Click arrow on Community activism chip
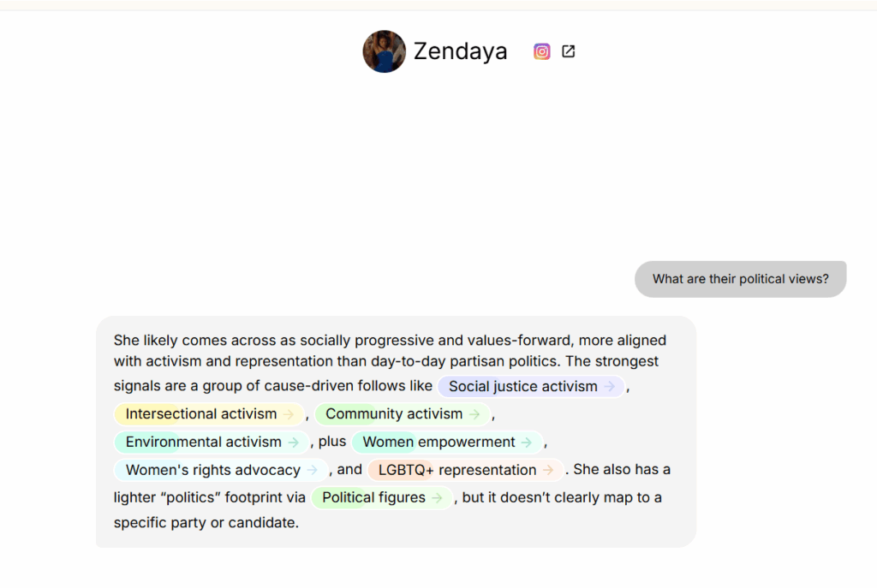Viewport: 877px width, 588px height. tap(474, 414)
